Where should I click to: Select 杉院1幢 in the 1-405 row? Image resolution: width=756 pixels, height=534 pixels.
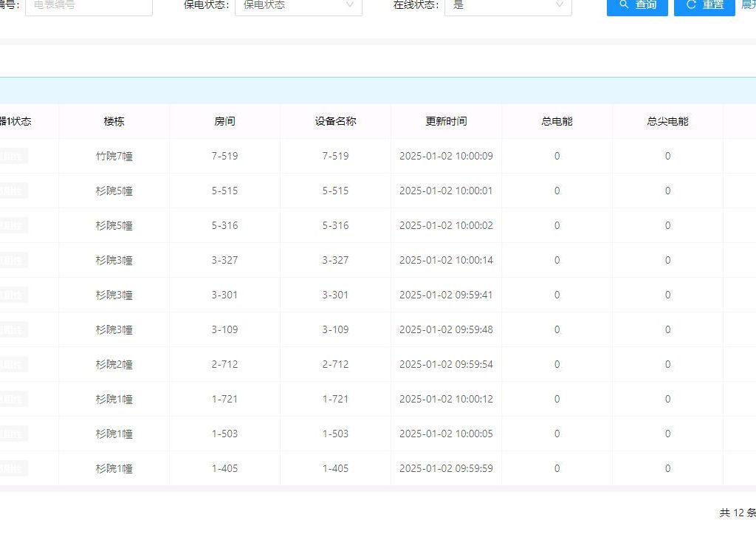[114, 469]
